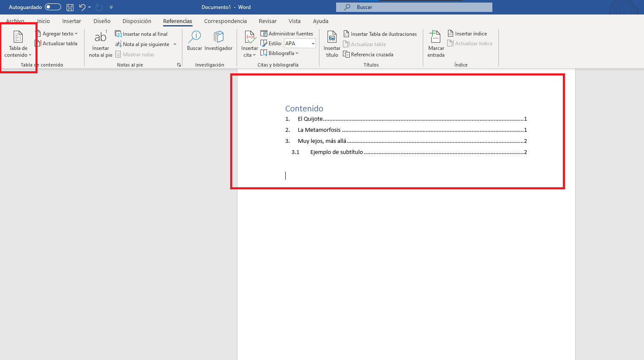Click Insertar índice
Image resolution: width=644 pixels, height=360 pixels.
point(467,34)
